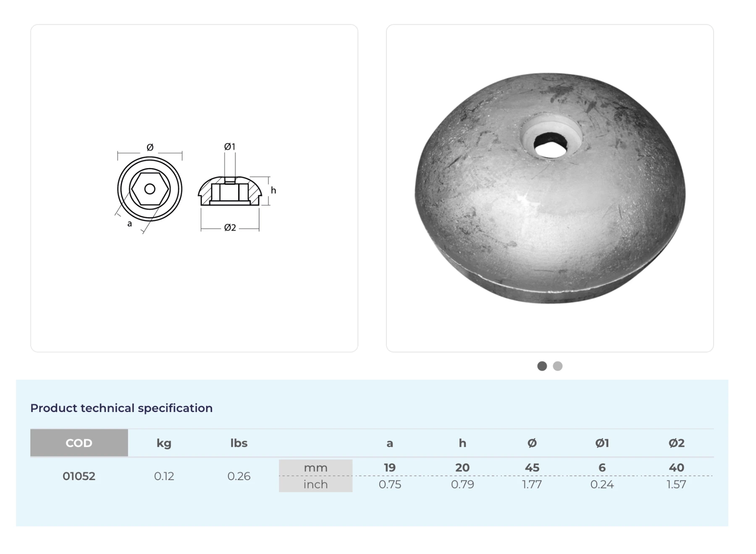Click the 0.12 kg weight value

[164, 476]
